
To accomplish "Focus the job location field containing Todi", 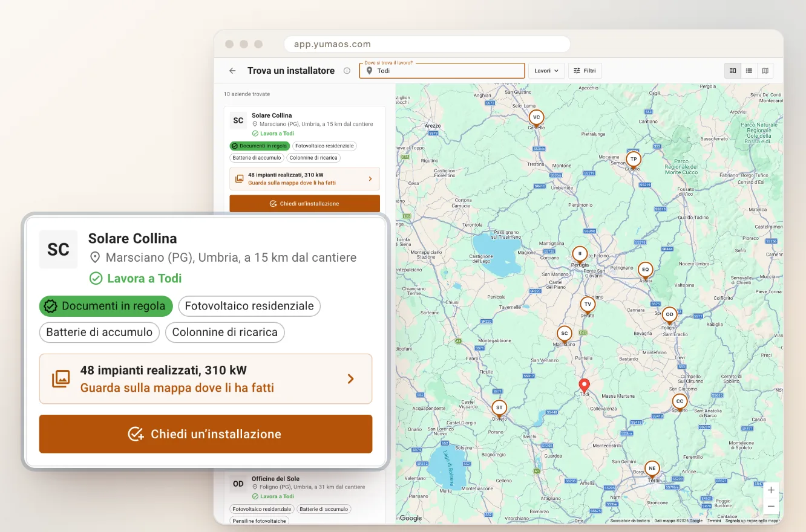I will point(442,71).
